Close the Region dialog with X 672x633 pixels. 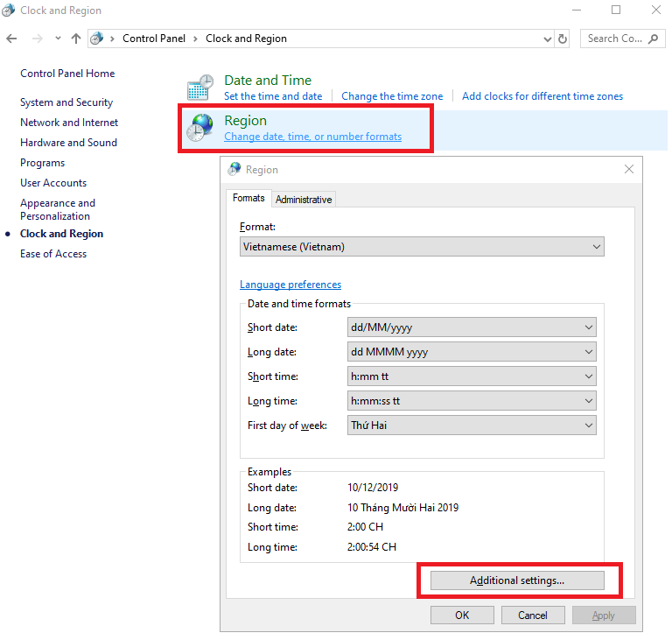[x=629, y=169]
